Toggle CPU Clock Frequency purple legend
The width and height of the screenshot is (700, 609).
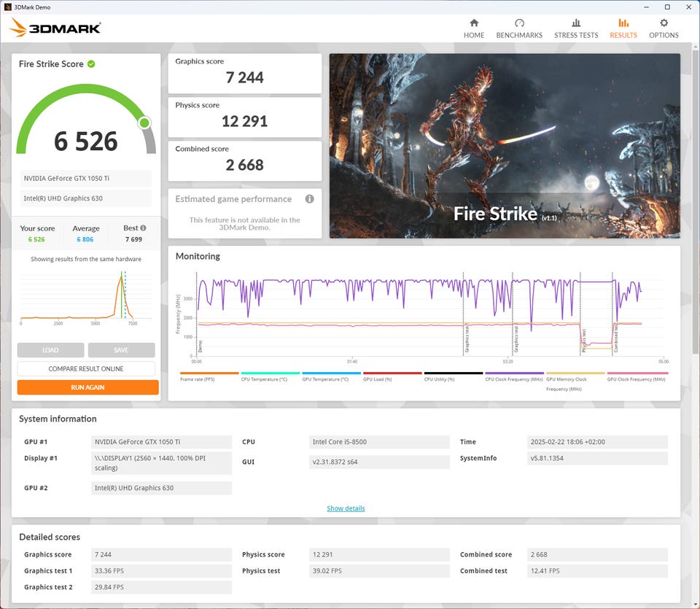(x=514, y=373)
